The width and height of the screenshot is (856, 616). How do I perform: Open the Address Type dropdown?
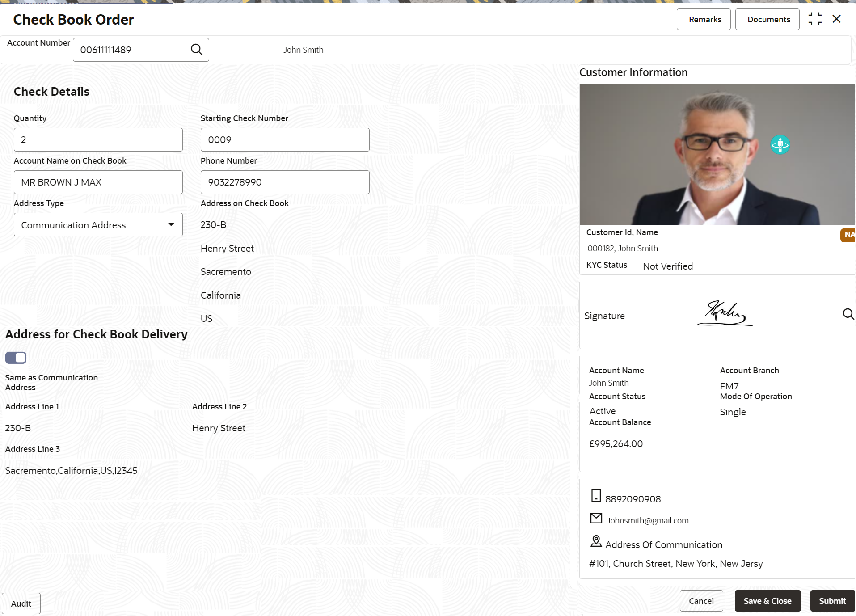click(x=98, y=225)
